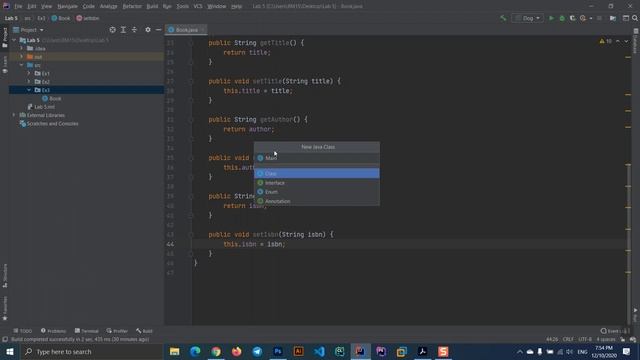Select the Book class in project tree
Image resolution: width=640 pixels, height=360 pixels.
point(52,98)
